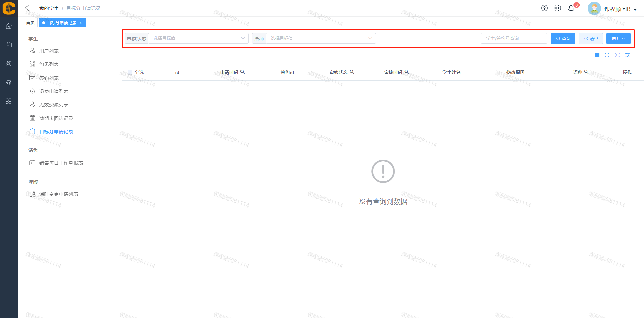Check the 全选 select-all checkbox

coord(130,72)
